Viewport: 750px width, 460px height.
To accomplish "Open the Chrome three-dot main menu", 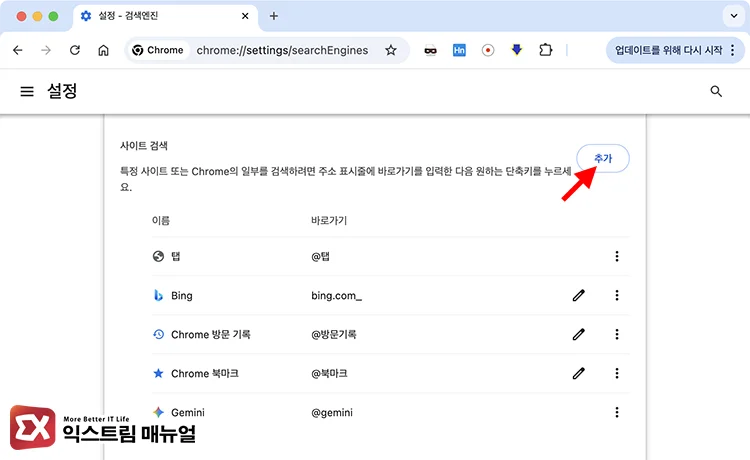I will (x=733, y=50).
